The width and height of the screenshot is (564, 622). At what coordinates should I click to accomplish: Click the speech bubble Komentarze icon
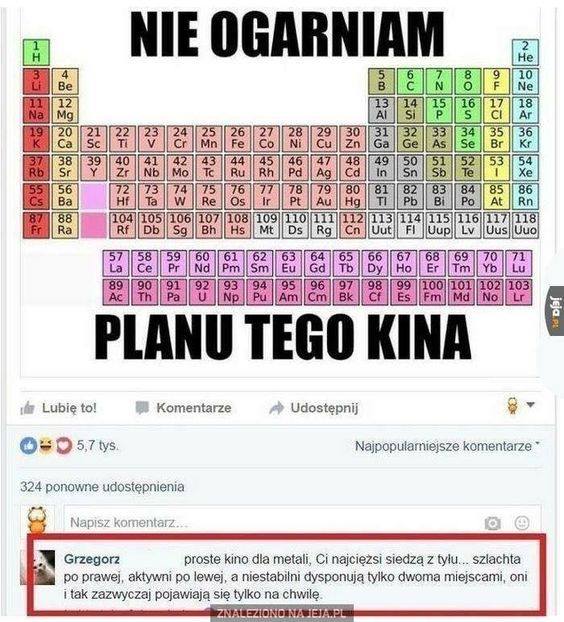click(142, 408)
